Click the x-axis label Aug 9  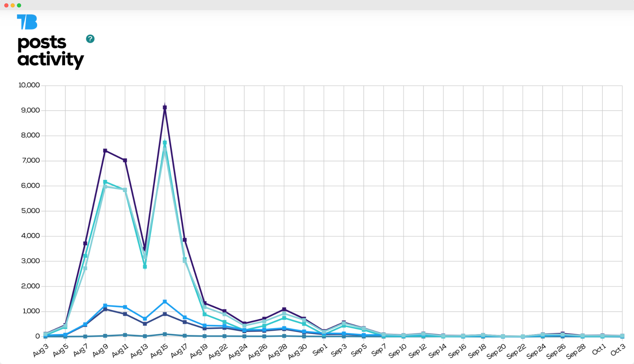(x=100, y=350)
